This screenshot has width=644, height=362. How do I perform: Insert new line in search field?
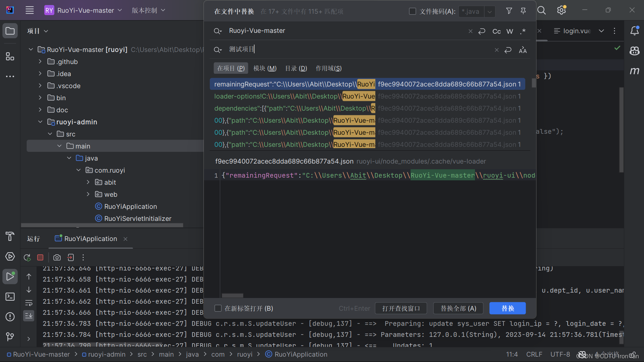(482, 31)
